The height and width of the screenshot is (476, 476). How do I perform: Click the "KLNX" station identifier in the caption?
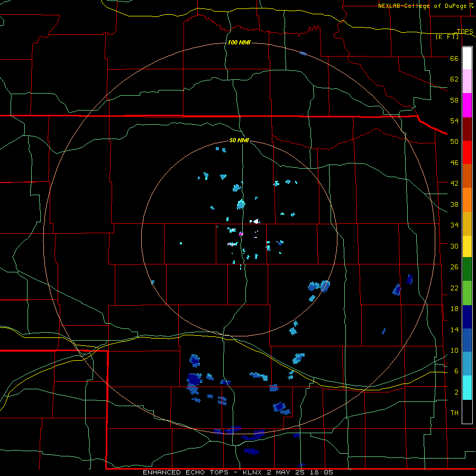point(253,472)
